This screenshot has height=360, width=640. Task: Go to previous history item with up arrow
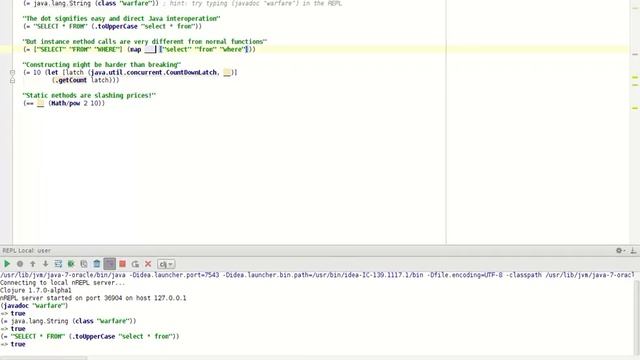pos(33,264)
